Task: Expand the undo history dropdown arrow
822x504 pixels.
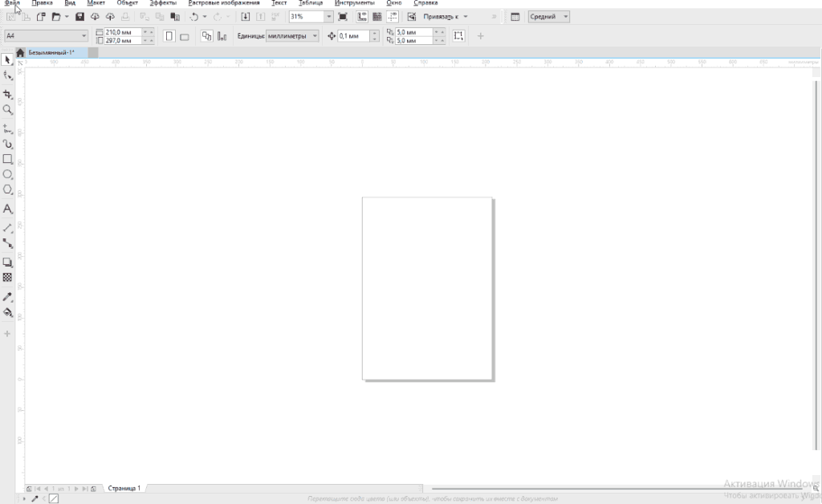Action: point(205,17)
